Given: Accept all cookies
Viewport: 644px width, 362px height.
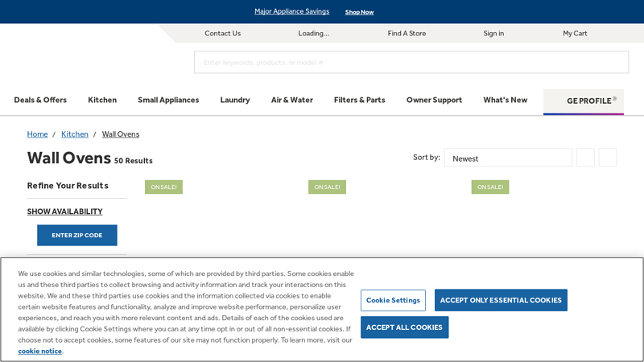Looking at the screenshot, I should pos(404,327).
